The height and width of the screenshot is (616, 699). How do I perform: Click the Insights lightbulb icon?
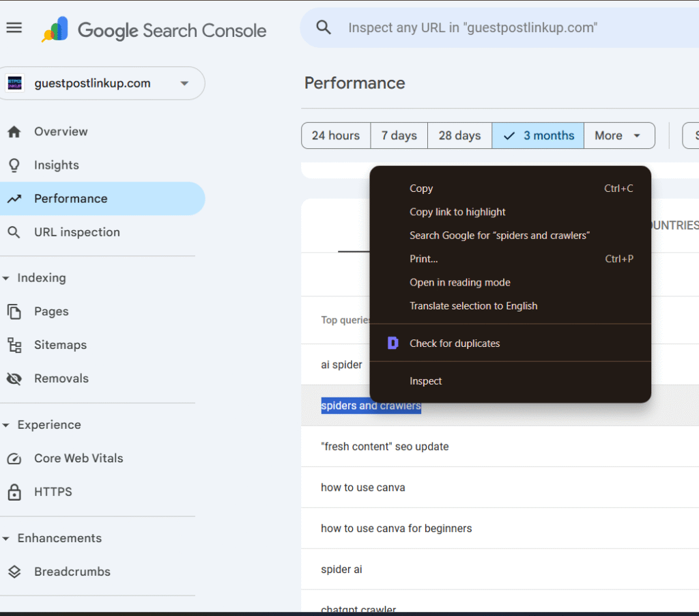[14, 165]
